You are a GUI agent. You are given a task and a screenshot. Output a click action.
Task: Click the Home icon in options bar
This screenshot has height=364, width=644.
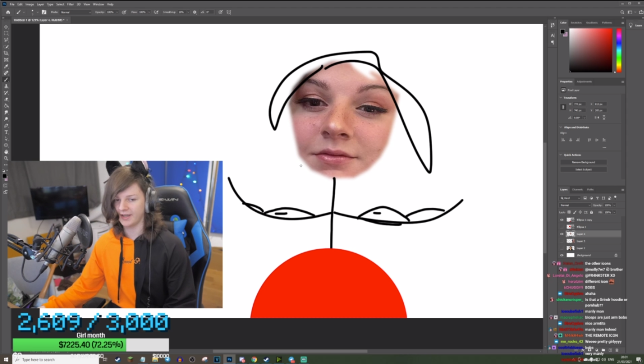tap(8, 12)
